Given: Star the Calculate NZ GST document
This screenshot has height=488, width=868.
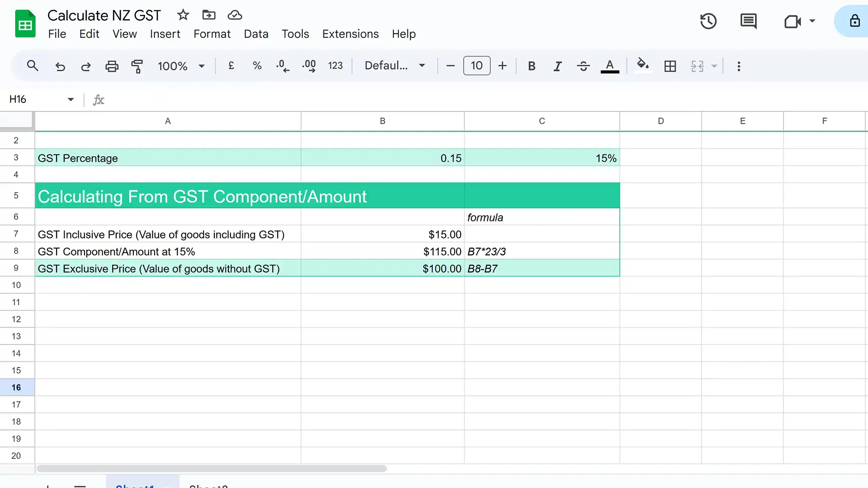Looking at the screenshot, I should (183, 15).
